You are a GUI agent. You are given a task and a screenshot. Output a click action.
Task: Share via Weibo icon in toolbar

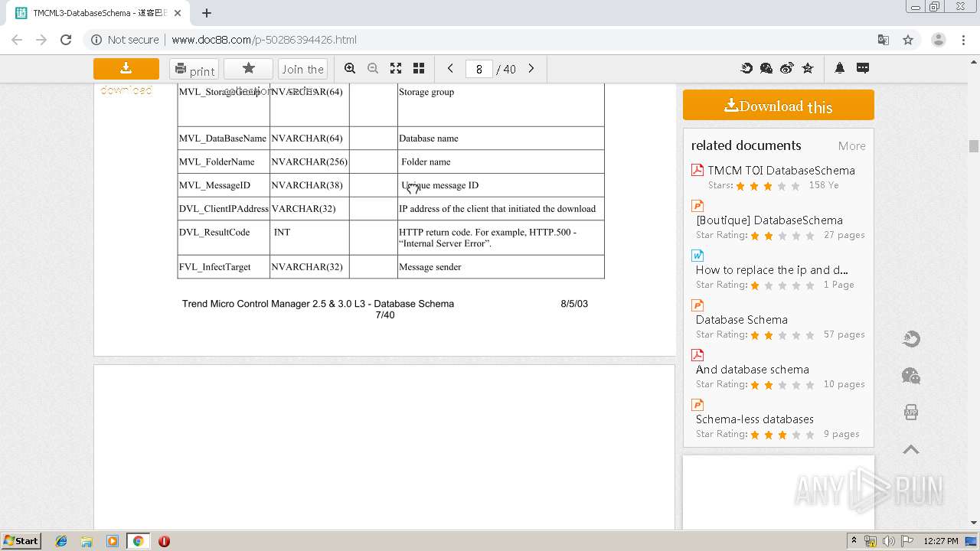(787, 68)
